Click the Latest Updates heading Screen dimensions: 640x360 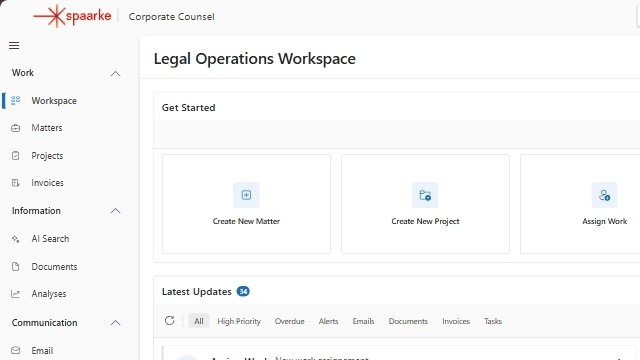[x=197, y=291]
